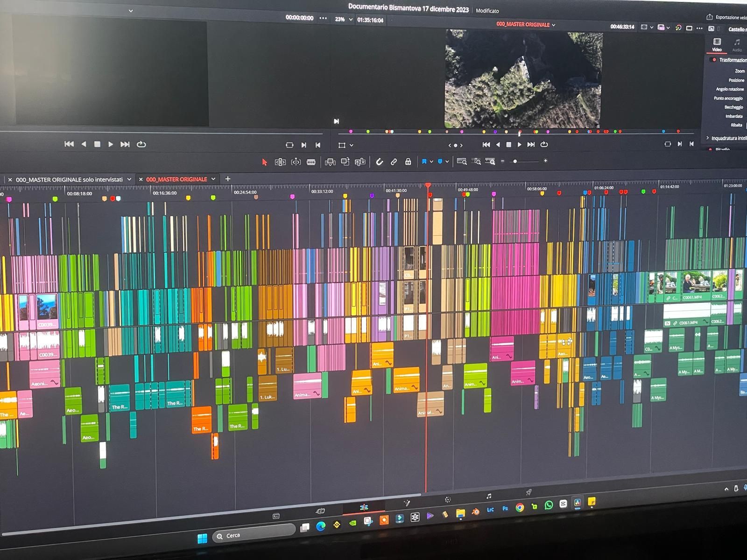This screenshot has height=560, width=747.
Task: Click the + to add a new timeline tab
Action: pyautogui.click(x=228, y=179)
